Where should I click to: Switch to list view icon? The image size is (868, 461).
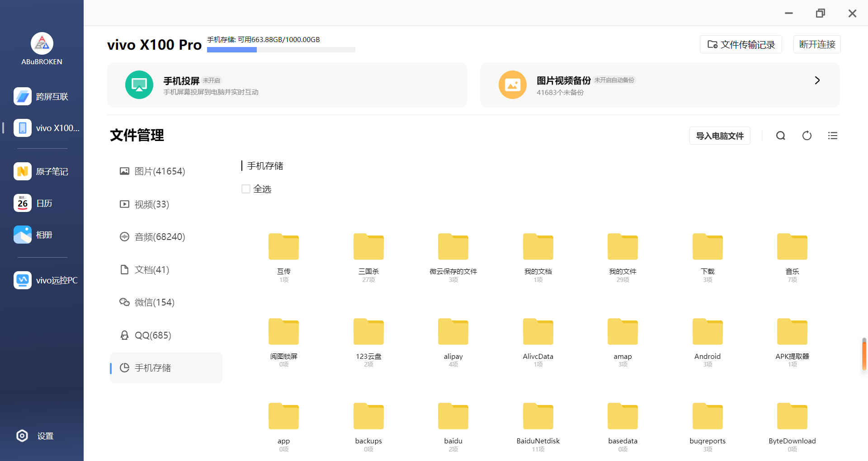[833, 136]
